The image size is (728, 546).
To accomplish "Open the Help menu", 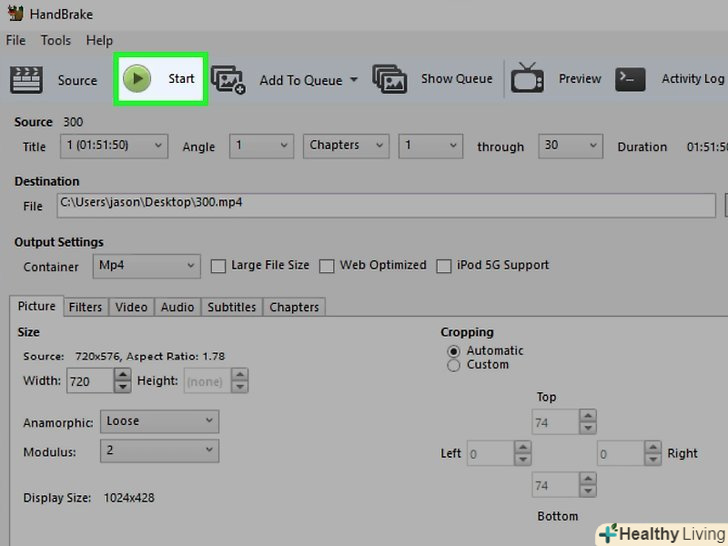I will pyautogui.click(x=99, y=40).
